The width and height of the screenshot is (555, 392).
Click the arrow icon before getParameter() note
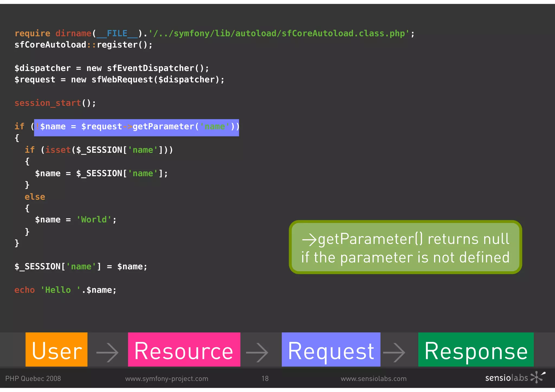coord(309,240)
